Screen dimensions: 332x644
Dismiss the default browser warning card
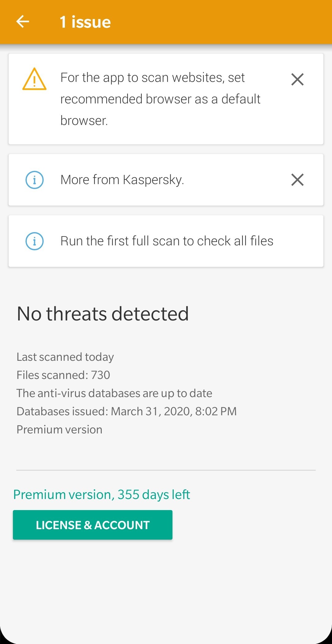[x=297, y=79]
